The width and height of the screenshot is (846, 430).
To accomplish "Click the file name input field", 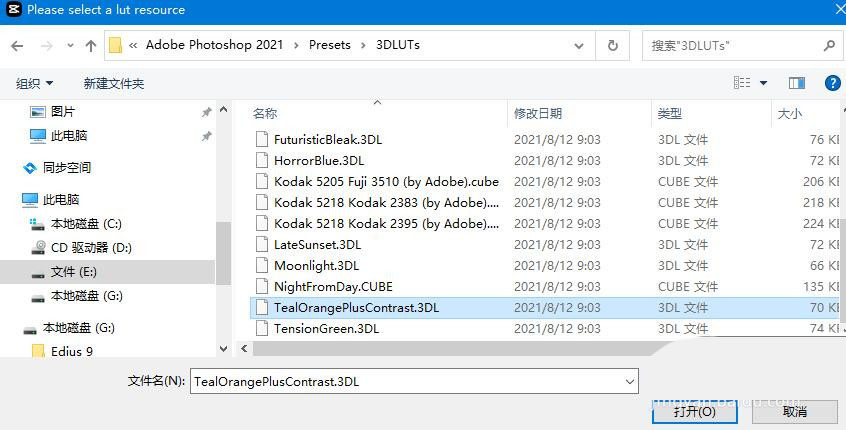I will (x=405, y=381).
